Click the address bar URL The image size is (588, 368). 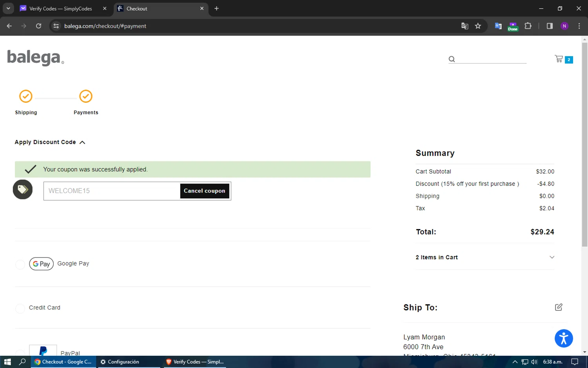(x=105, y=26)
